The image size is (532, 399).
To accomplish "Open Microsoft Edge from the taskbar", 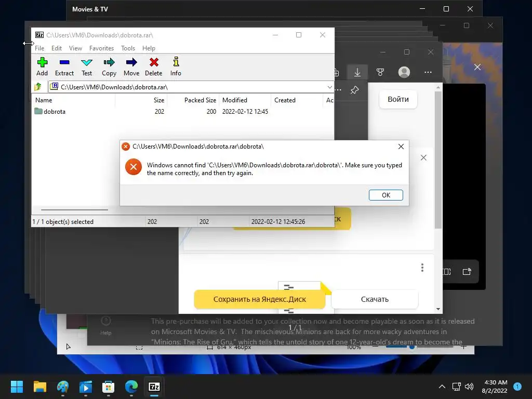I will click(x=131, y=387).
